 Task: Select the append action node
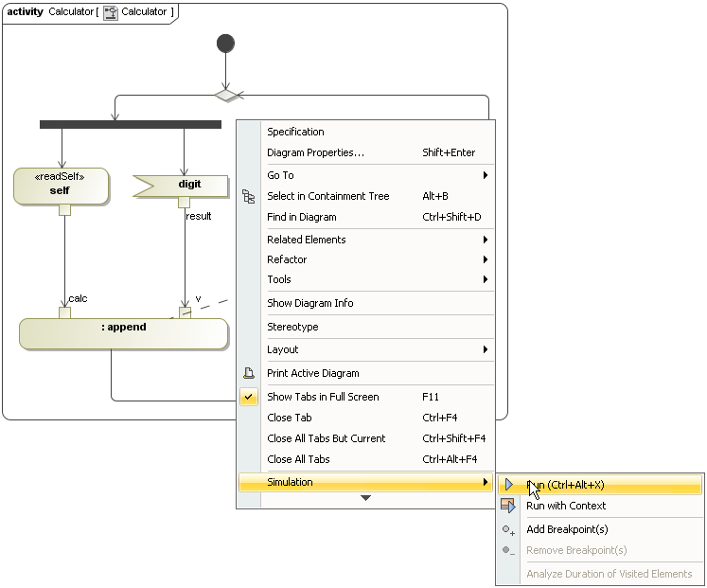(123, 333)
